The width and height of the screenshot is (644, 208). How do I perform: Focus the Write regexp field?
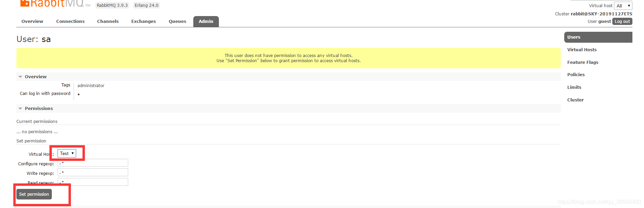click(93, 172)
